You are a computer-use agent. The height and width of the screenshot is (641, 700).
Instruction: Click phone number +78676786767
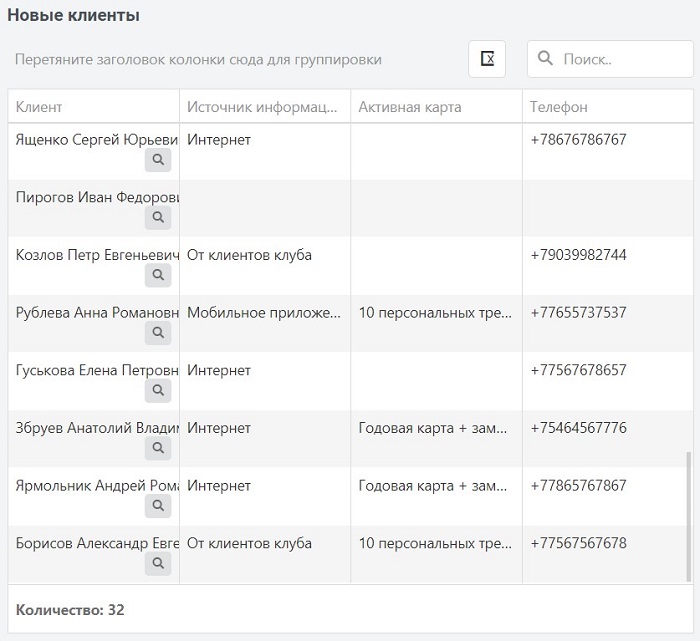(x=578, y=140)
